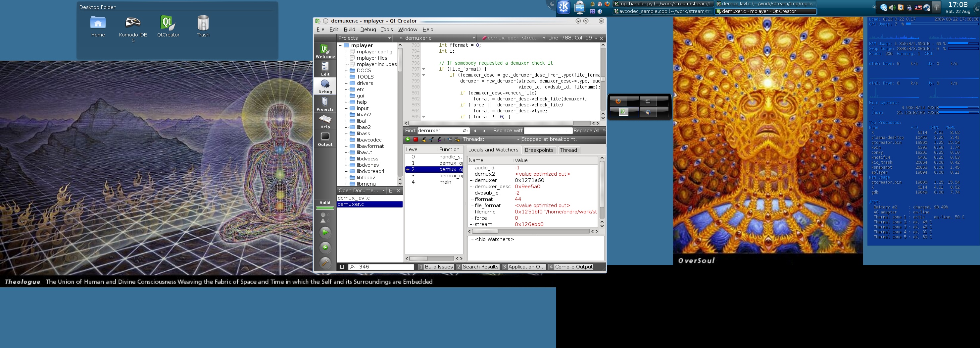Screen dimensions: 980x348
Task: Open the Threads dropdown in debugger toolbar
Action: pos(518,139)
